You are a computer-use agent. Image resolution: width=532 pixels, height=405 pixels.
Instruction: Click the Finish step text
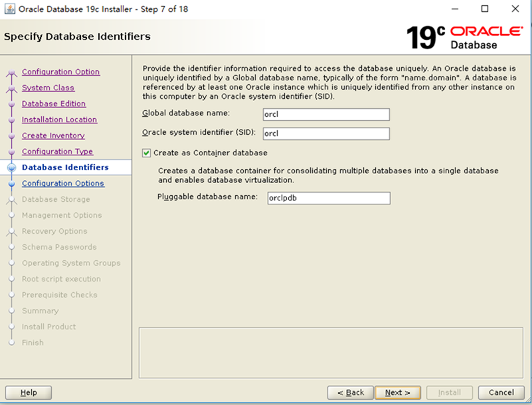tap(33, 343)
